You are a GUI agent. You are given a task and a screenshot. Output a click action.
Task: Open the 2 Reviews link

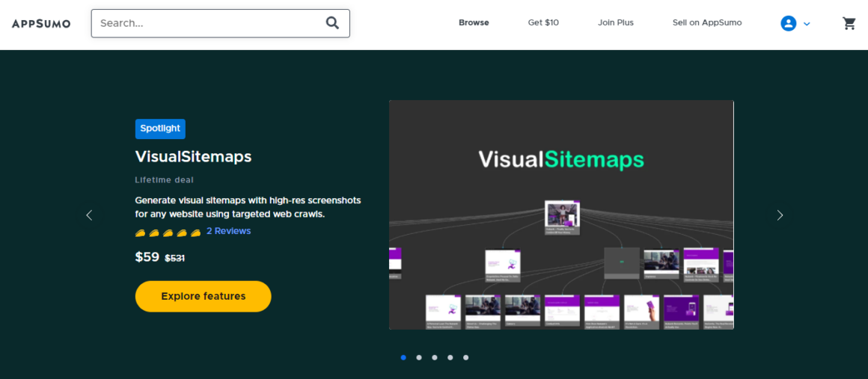click(228, 231)
